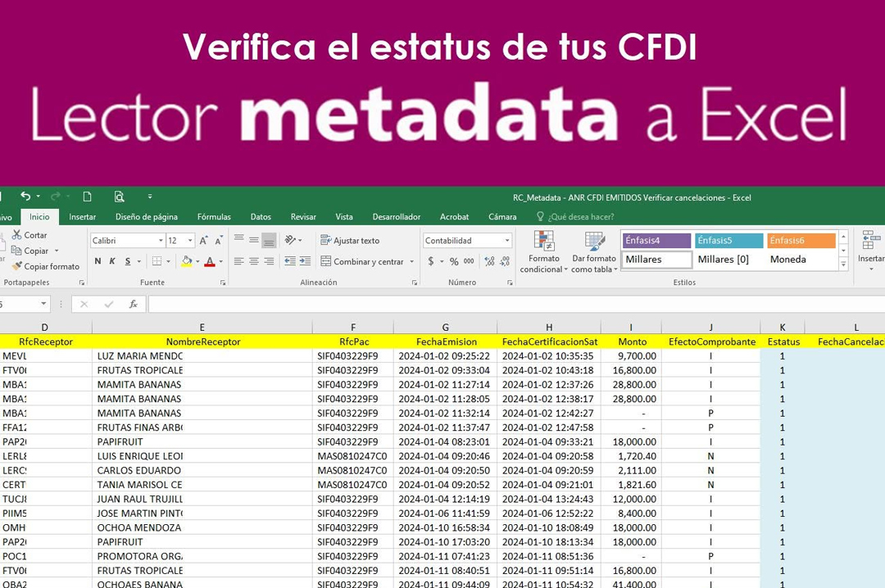This screenshot has width=885, height=588.
Task: Toggle bold (N) formatting
Action: tap(98, 261)
